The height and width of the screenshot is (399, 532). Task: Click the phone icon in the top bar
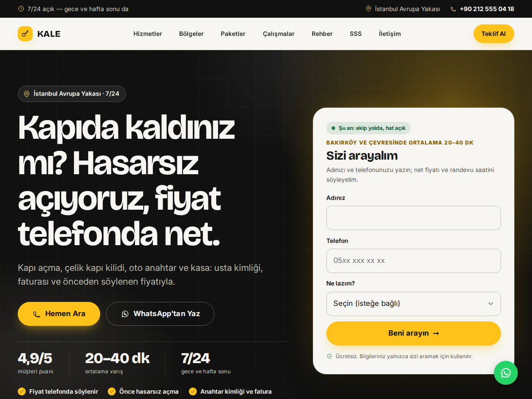point(453,9)
